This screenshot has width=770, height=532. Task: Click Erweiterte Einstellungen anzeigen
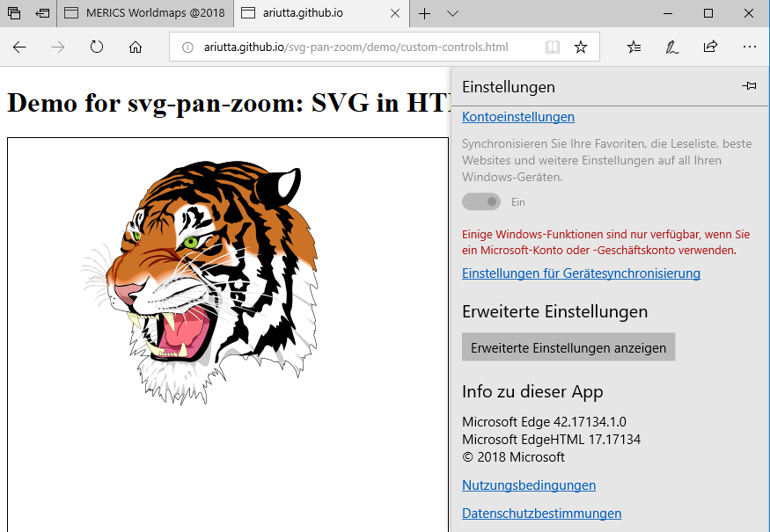tap(568, 346)
